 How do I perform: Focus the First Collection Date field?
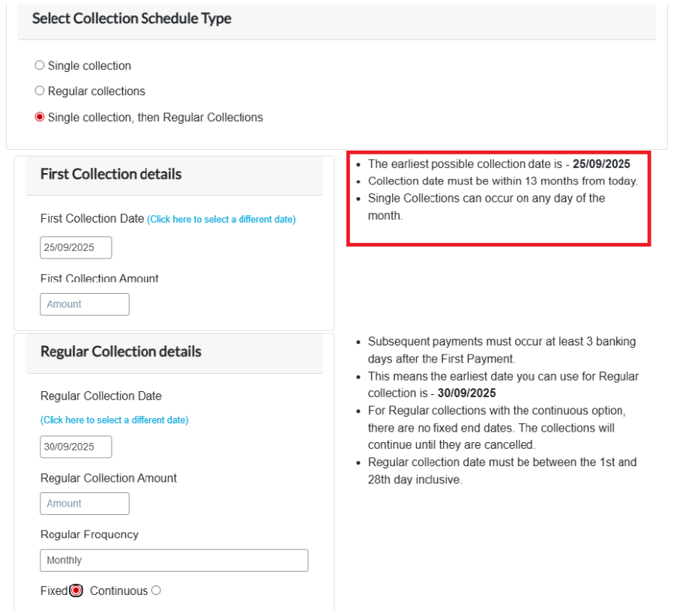[x=76, y=247]
